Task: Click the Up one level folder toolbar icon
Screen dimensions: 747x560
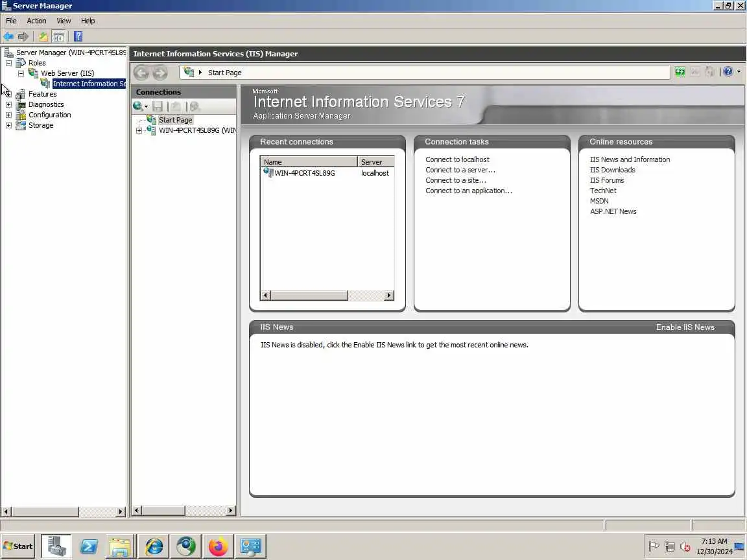Action: 43,36
